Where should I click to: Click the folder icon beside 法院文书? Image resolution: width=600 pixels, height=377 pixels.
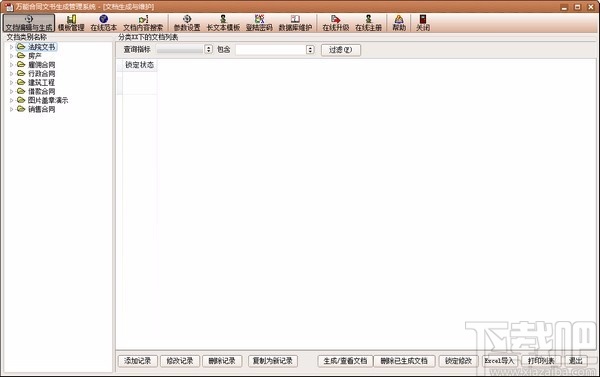[21, 47]
